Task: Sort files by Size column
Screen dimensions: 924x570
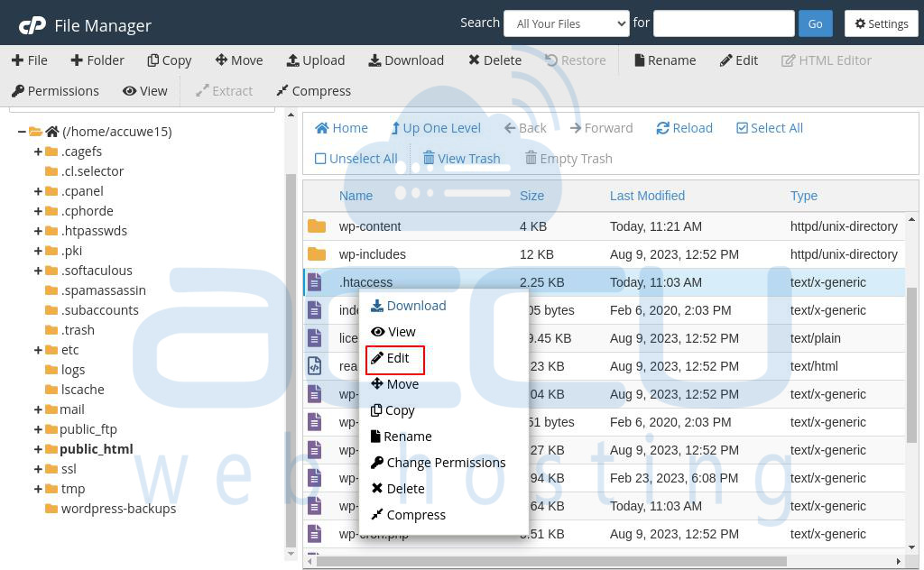Action: [x=531, y=196]
